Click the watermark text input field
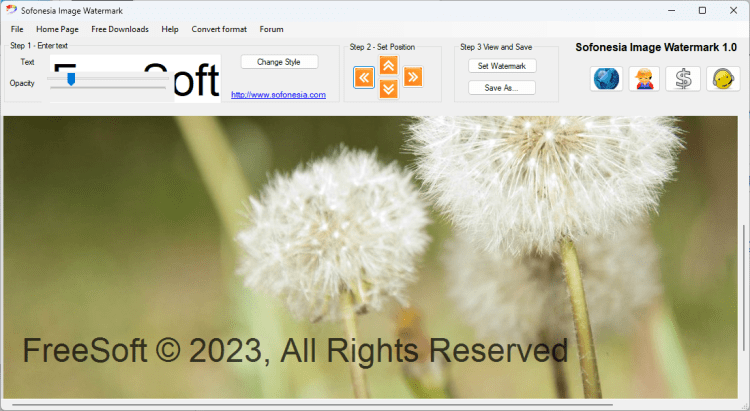 [135, 78]
